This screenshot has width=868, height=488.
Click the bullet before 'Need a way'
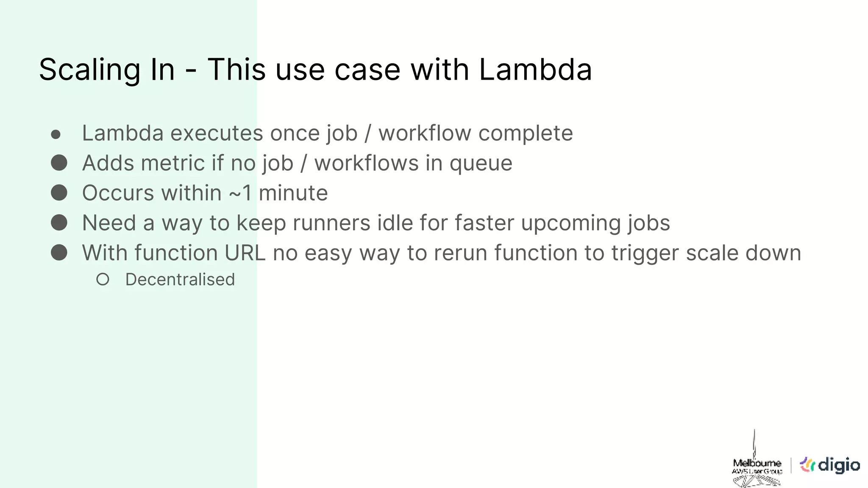[x=59, y=222]
